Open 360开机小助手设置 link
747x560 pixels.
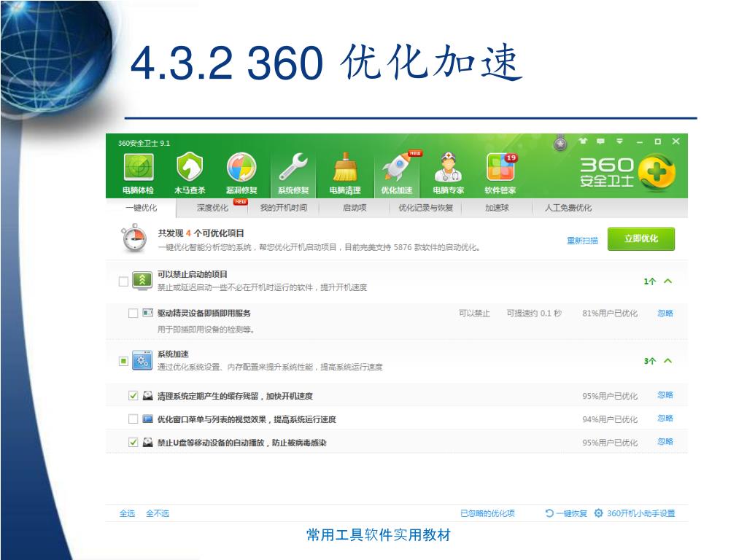click(x=640, y=513)
